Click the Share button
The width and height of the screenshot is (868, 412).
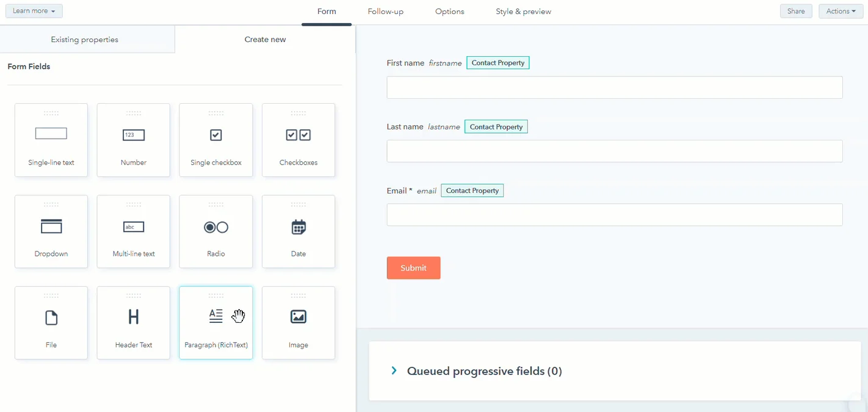tap(796, 10)
